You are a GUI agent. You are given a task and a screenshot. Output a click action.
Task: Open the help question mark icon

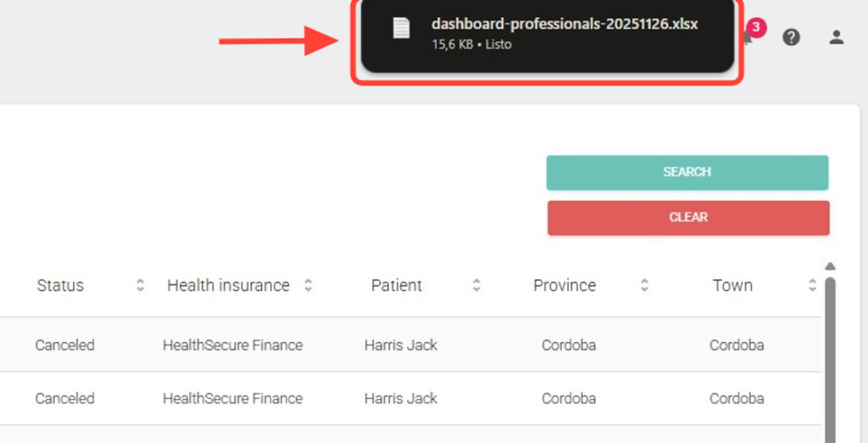[x=791, y=36]
